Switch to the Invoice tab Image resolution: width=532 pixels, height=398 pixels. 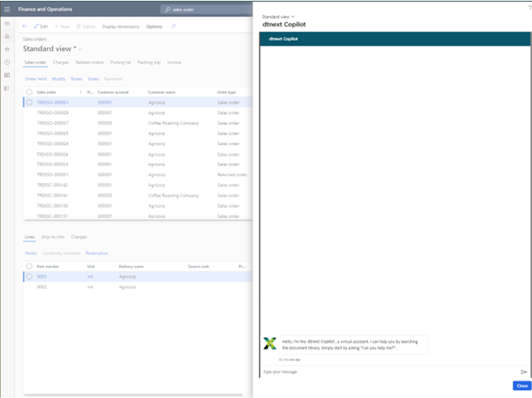tap(174, 62)
